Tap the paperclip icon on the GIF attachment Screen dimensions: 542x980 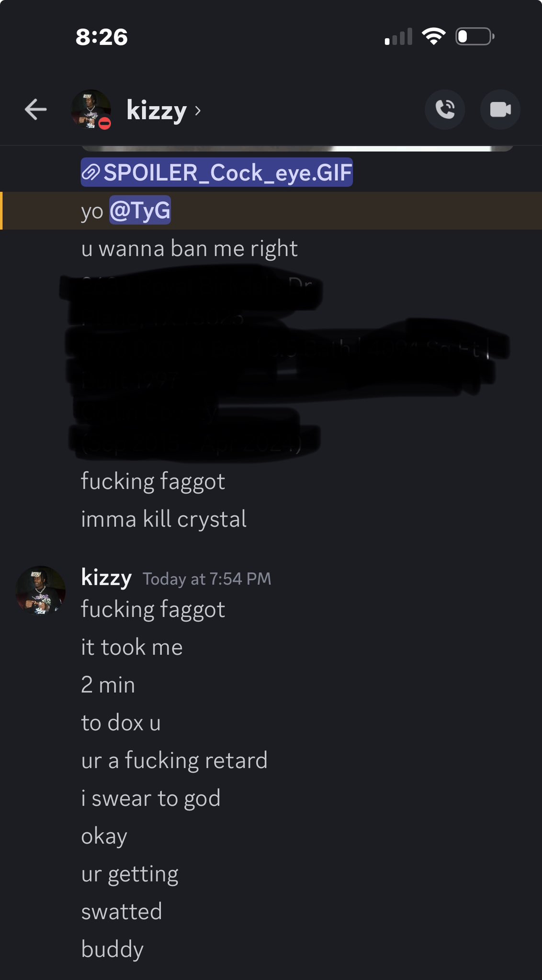click(x=91, y=172)
